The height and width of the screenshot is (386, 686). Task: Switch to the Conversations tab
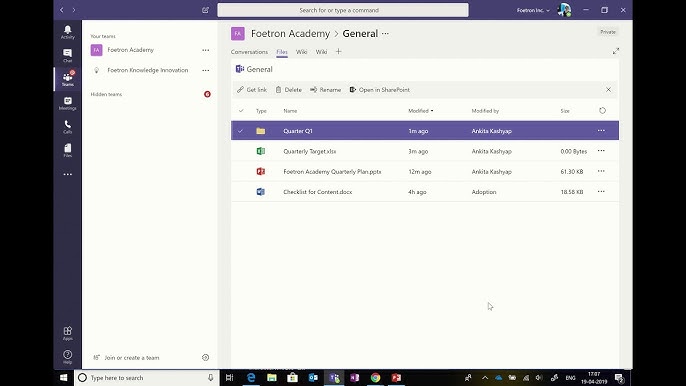(x=249, y=52)
